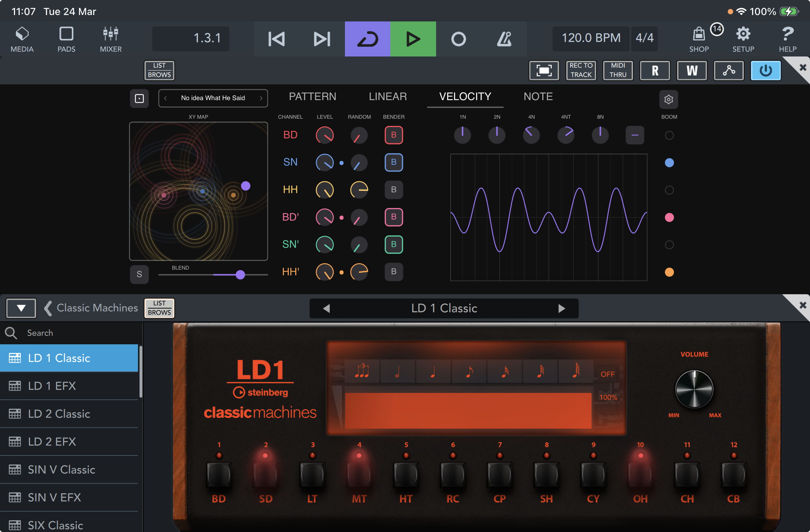Open the Classic Machines category dropdown
This screenshot has width=810, height=532.
(x=21, y=308)
